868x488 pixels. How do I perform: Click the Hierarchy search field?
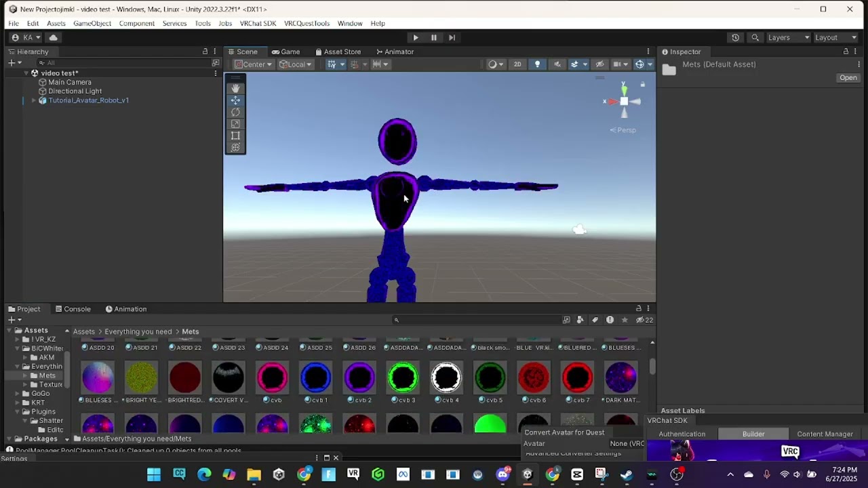pos(125,62)
